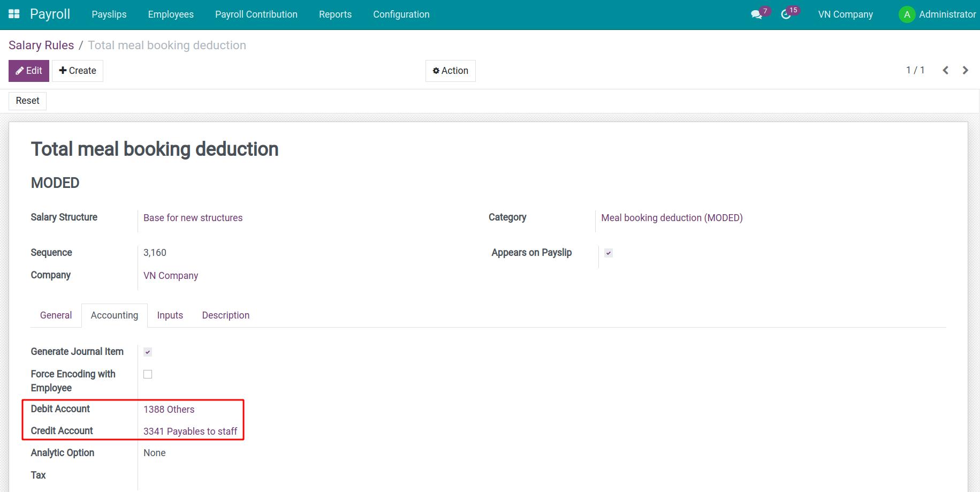Click the green Administrator avatar
This screenshot has height=492, width=980.
point(907,14)
